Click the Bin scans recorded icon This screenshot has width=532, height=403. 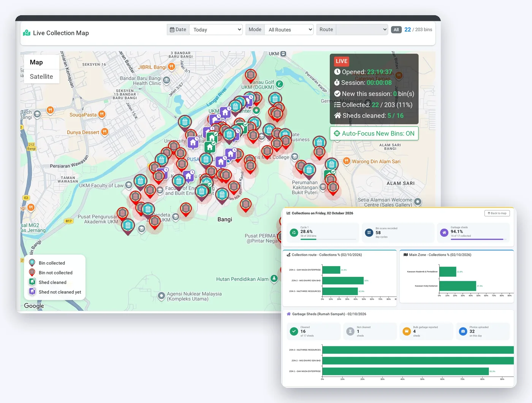pyautogui.click(x=369, y=233)
